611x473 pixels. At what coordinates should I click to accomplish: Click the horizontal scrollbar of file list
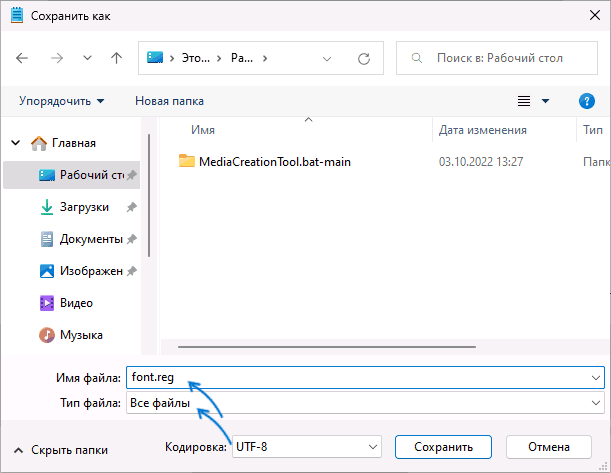pyautogui.click(x=327, y=346)
